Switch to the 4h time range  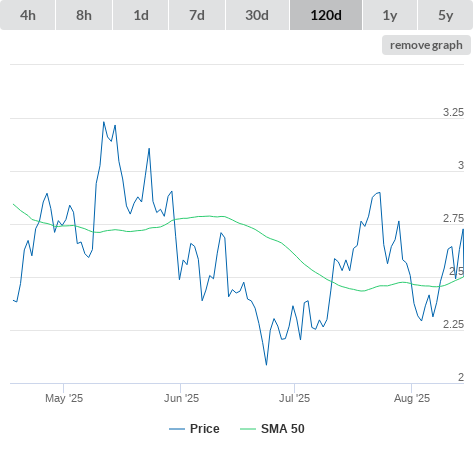tap(28, 15)
